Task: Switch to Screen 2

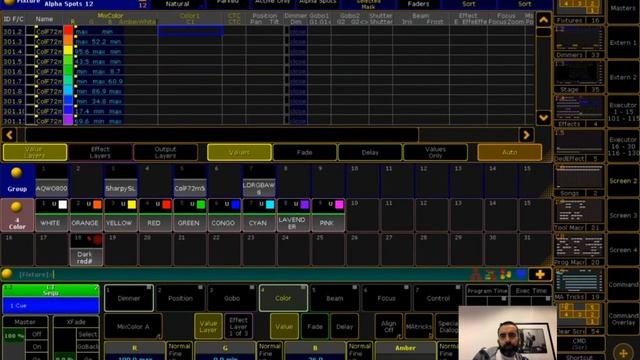Action: 623,180
